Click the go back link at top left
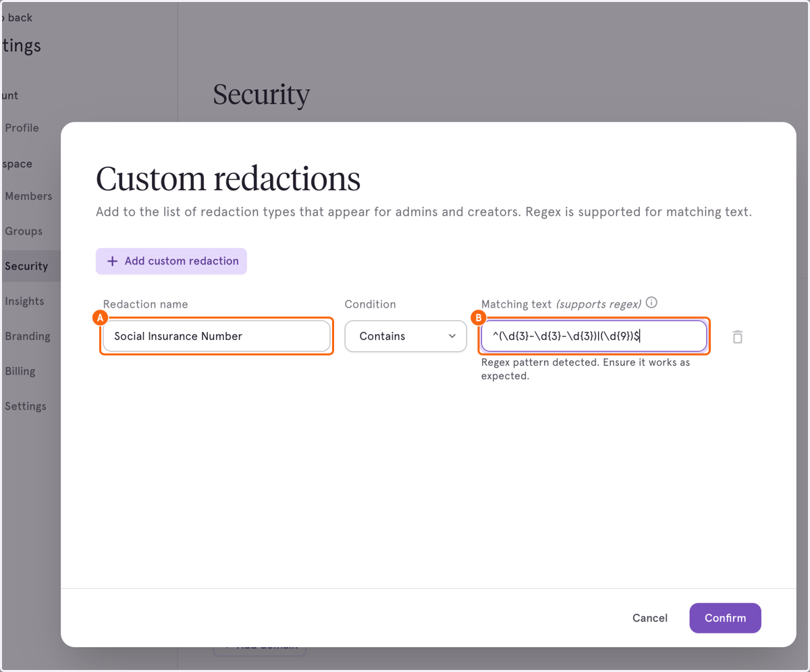 tap(18, 18)
